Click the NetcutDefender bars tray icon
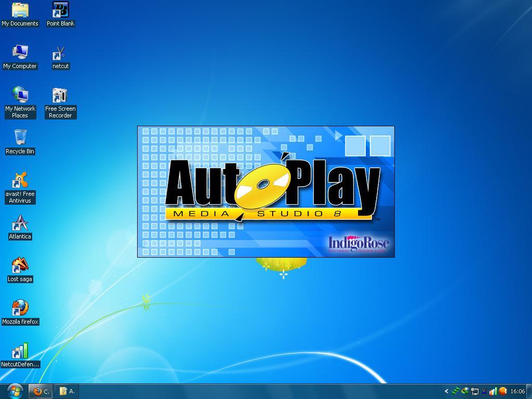The height and width of the screenshot is (399, 532). [x=493, y=391]
